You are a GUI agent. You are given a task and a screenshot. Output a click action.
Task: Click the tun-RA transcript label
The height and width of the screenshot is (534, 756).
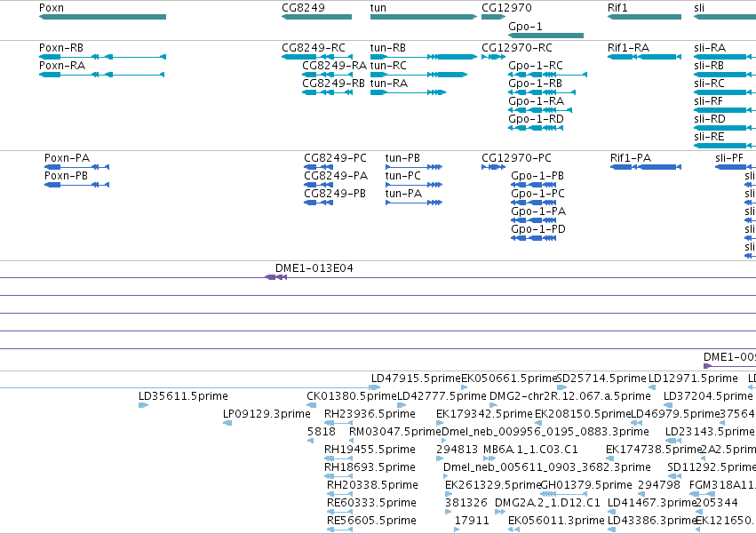click(x=389, y=84)
